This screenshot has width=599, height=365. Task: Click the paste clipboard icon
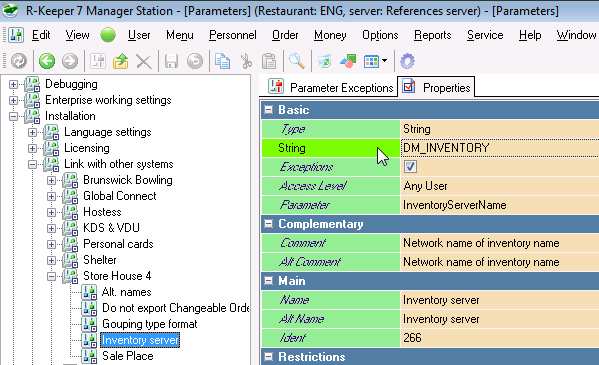tap(269, 61)
